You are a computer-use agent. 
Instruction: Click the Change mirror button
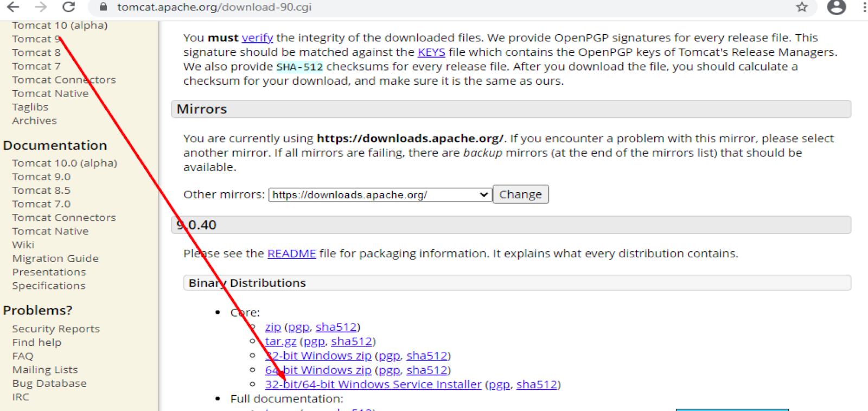[x=520, y=194]
